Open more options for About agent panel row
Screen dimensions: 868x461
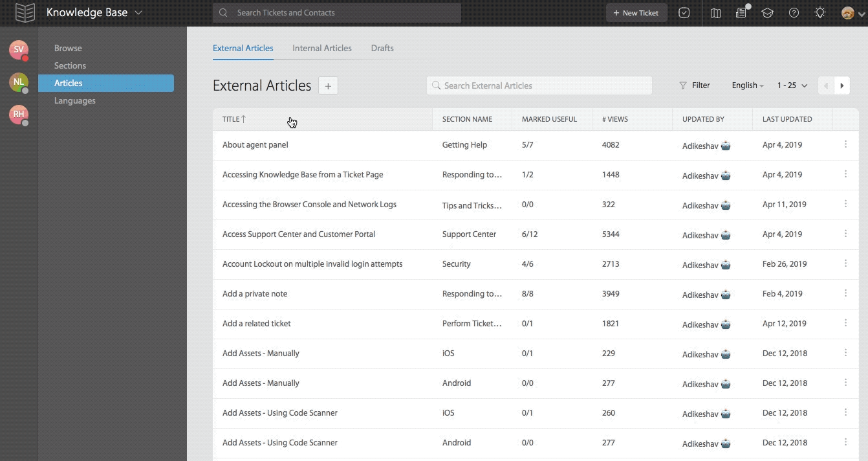tap(845, 144)
